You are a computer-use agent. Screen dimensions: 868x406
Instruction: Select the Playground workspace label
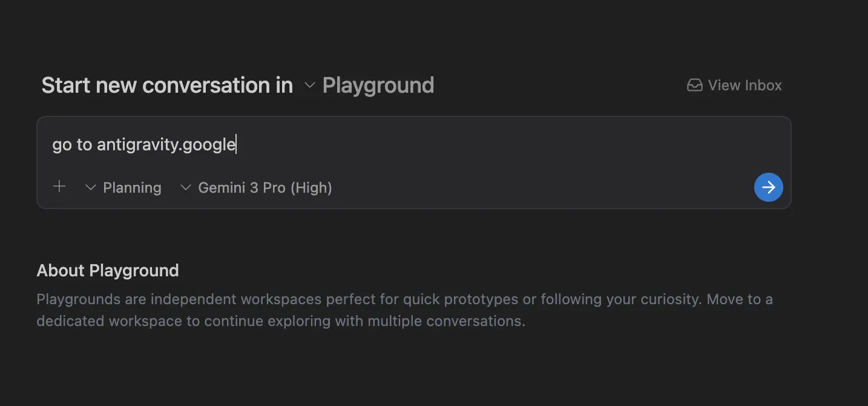pyautogui.click(x=378, y=85)
